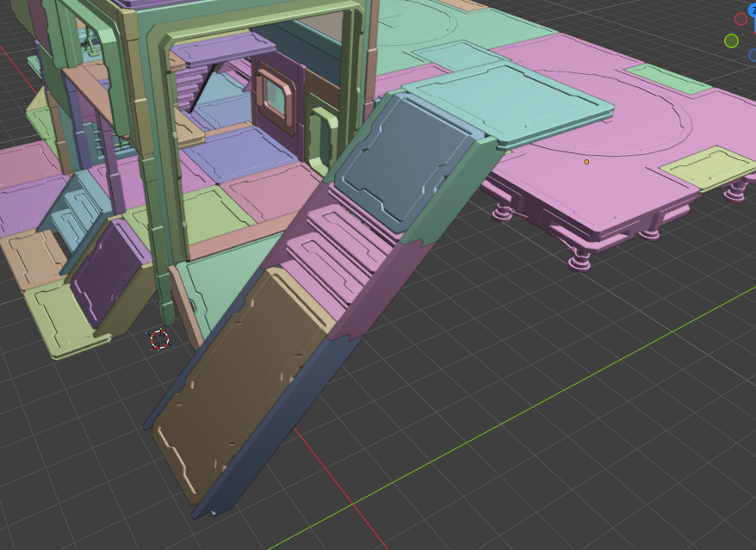Viewport: 756px width, 550px height.
Task: Select the pink window frame inside building
Action: point(276,99)
